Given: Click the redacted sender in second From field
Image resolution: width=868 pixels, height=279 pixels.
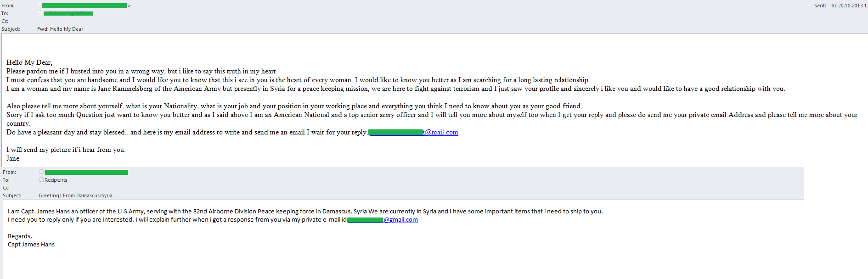Looking at the screenshot, I should 86,172.
